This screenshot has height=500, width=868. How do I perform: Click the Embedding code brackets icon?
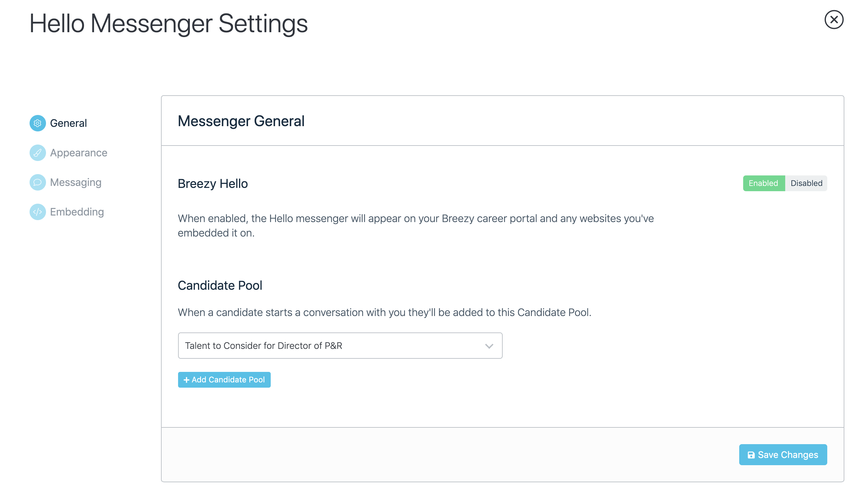click(37, 212)
